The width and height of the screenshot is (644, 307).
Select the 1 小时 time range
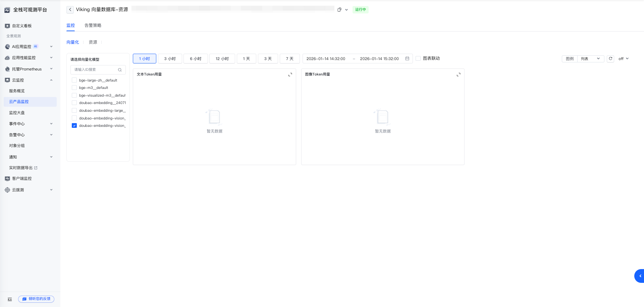(x=145, y=59)
